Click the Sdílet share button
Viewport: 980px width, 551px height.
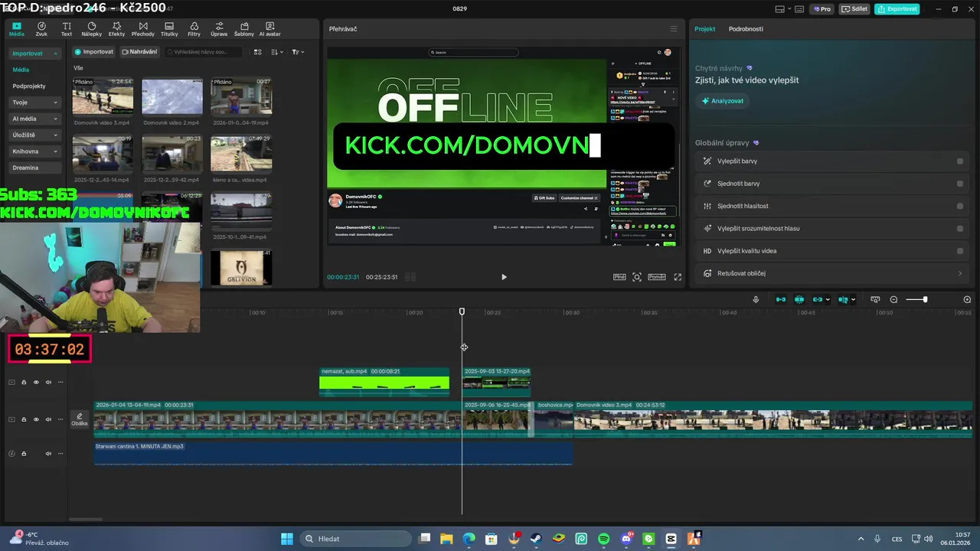point(854,9)
